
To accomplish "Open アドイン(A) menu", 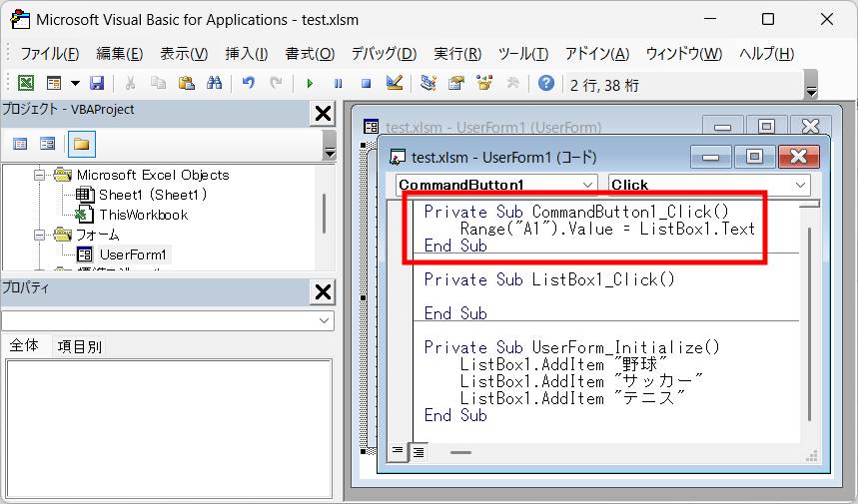I will [597, 54].
